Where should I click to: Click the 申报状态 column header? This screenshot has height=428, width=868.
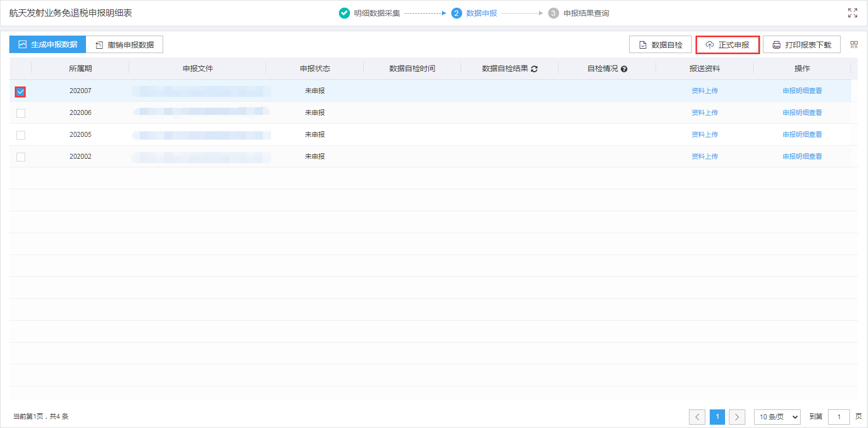pyautogui.click(x=315, y=68)
